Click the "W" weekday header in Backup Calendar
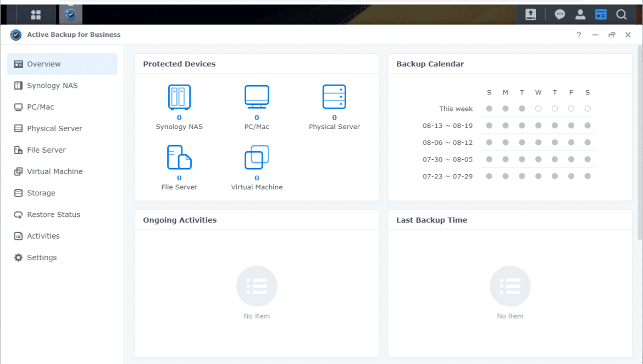 (x=539, y=93)
